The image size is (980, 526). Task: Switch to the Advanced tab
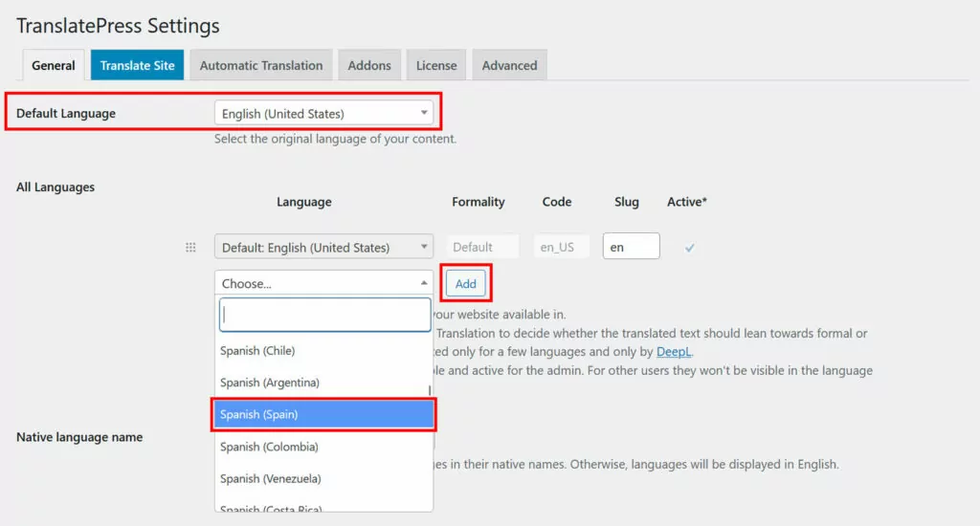pyautogui.click(x=509, y=65)
